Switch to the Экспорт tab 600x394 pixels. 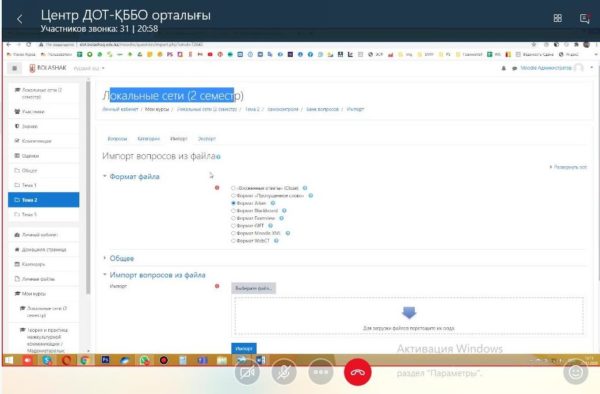pyautogui.click(x=207, y=138)
